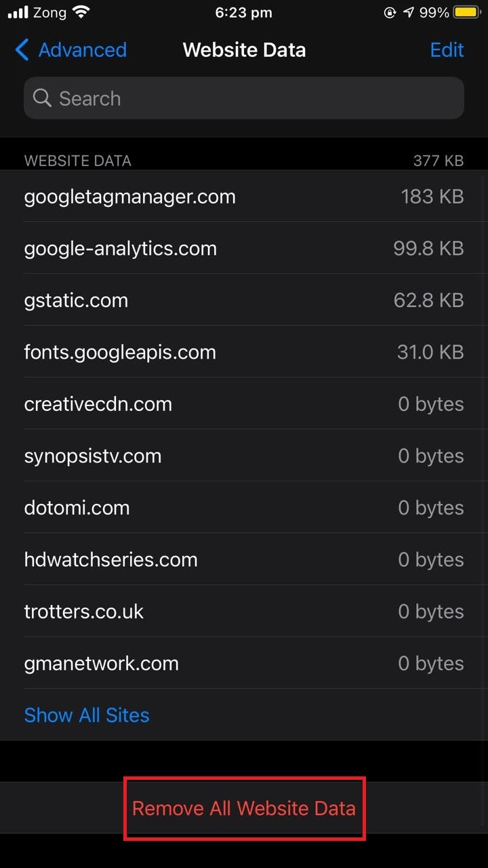Select google-analytics.com entry
This screenshot has width=488, height=868.
coord(244,248)
